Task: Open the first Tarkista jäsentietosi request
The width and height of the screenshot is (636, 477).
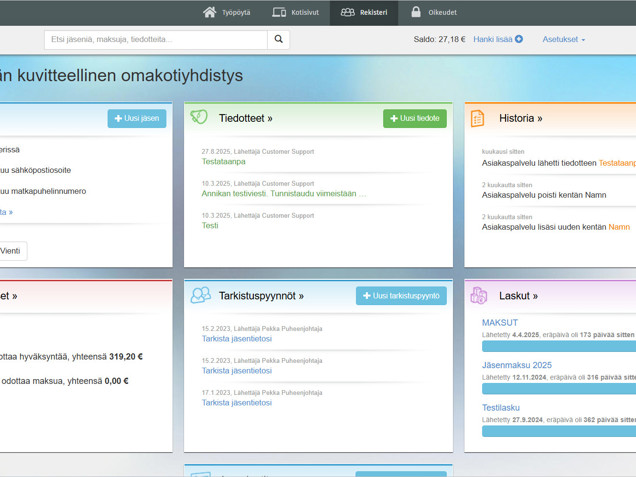Action: [x=236, y=339]
